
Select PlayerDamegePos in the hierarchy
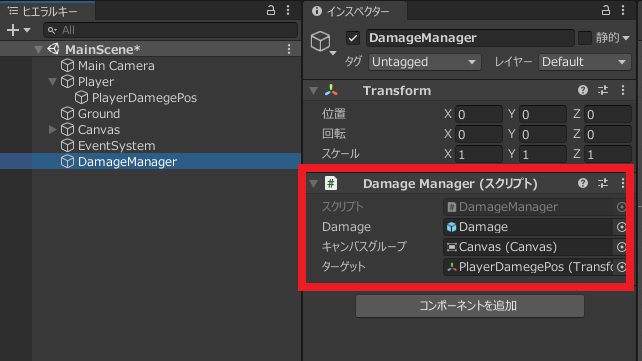pyautogui.click(x=144, y=97)
